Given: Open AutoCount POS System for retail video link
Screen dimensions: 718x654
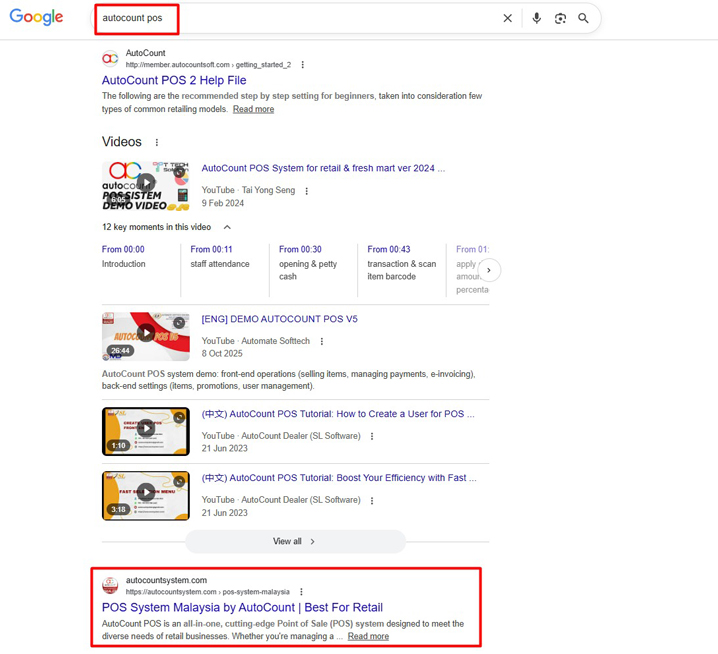Looking at the screenshot, I should (x=323, y=168).
